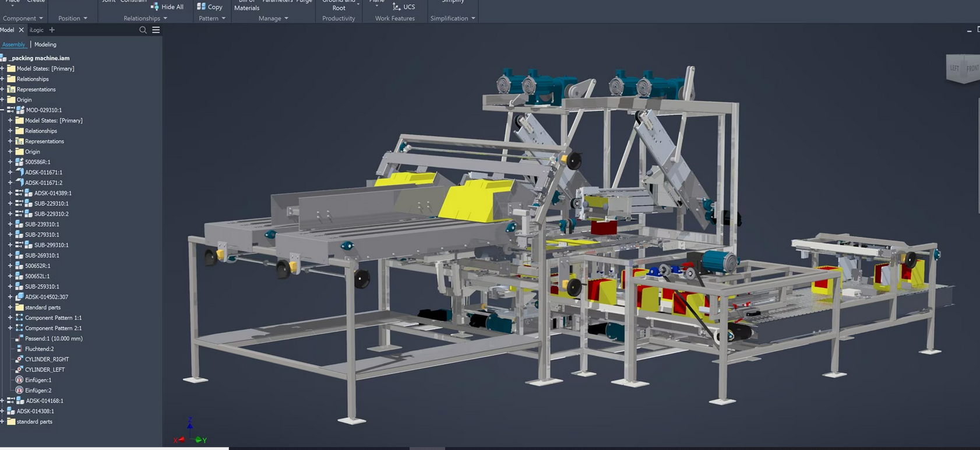Click the Hide All relationships icon
980x450 pixels.
(x=154, y=6)
